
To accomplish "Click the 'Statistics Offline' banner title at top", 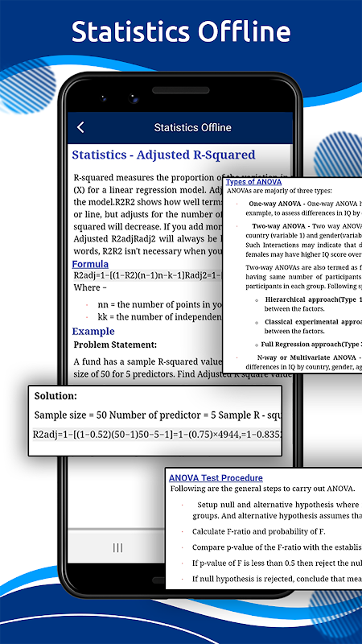I will pyautogui.click(x=181, y=31).
